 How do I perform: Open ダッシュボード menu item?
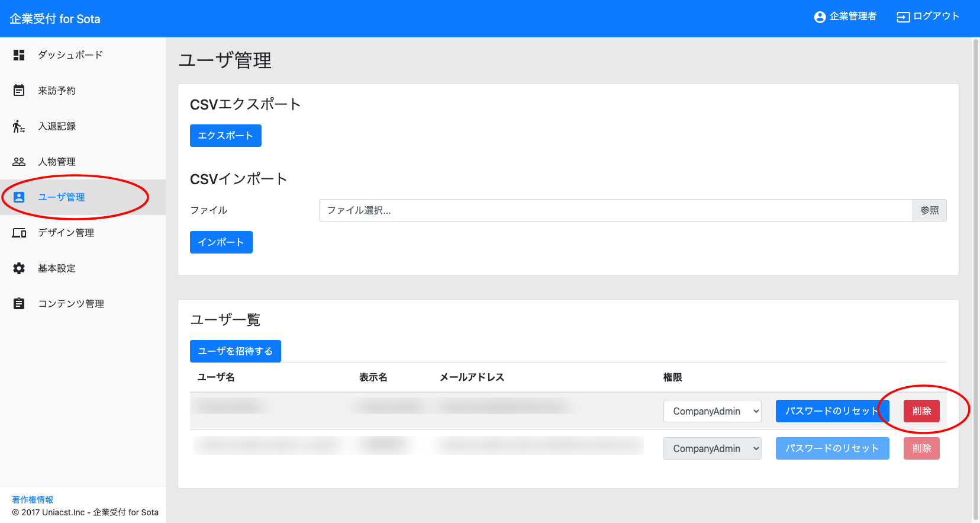tap(83, 55)
